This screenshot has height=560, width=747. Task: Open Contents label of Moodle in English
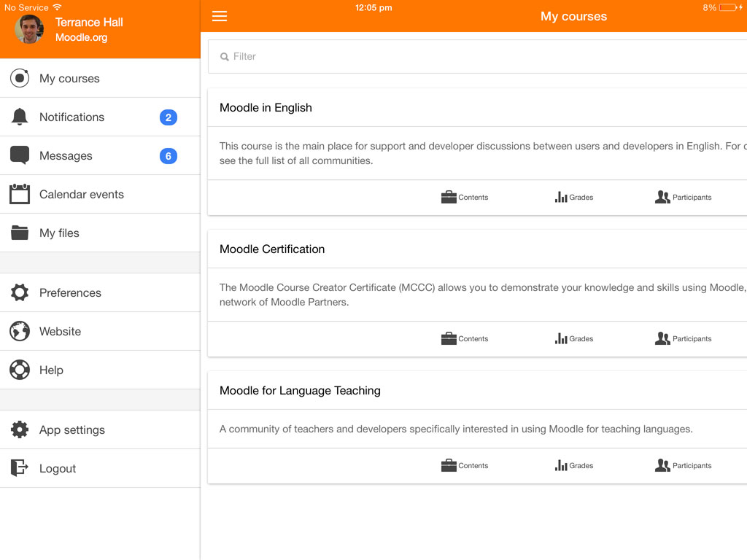pos(473,197)
